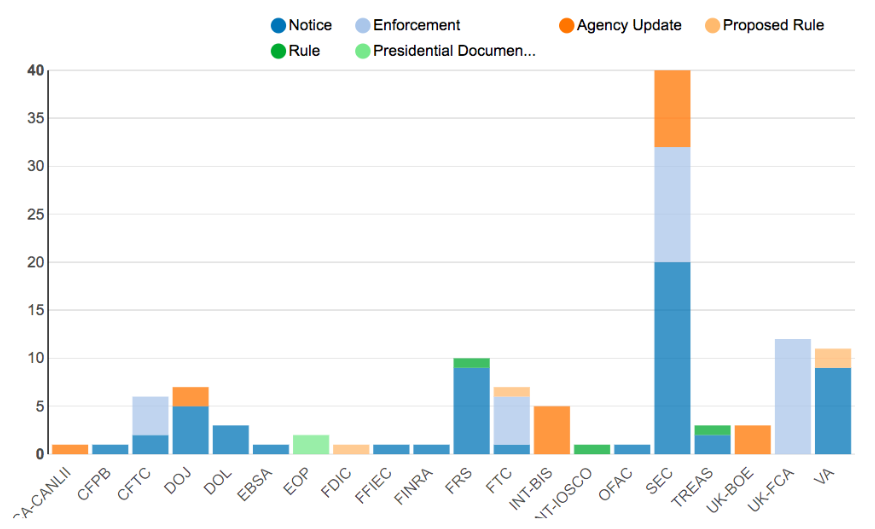Click the OFAC axis label
This screenshot has width=875, height=529.
coord(615,484)
